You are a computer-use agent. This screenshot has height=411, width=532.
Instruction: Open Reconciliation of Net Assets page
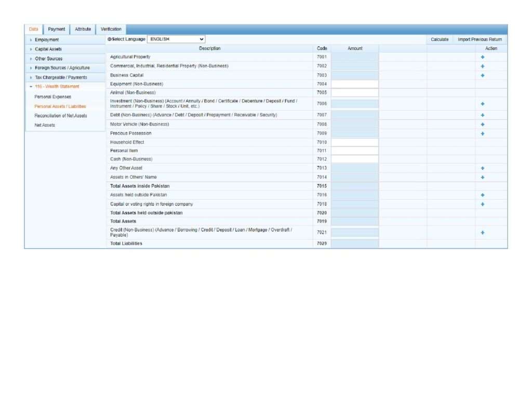coord(60,116)
